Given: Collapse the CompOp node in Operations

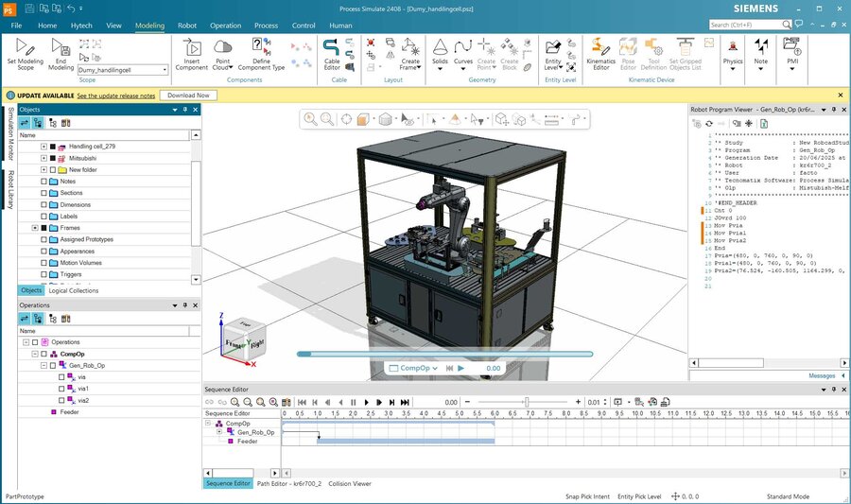Looking at the screenshot, I should point(35,354).
